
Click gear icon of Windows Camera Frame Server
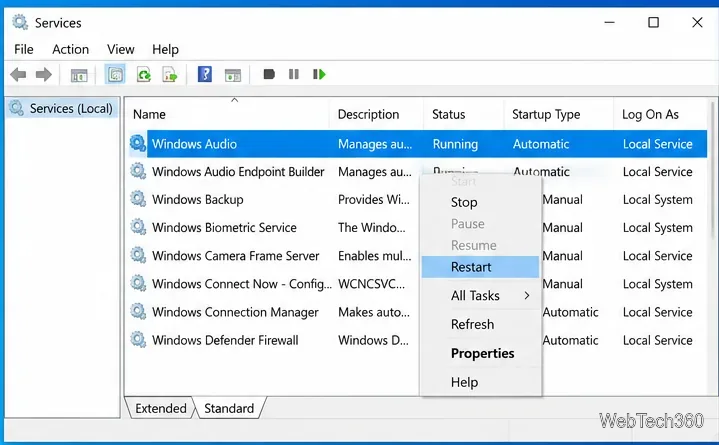click(138, 255)
